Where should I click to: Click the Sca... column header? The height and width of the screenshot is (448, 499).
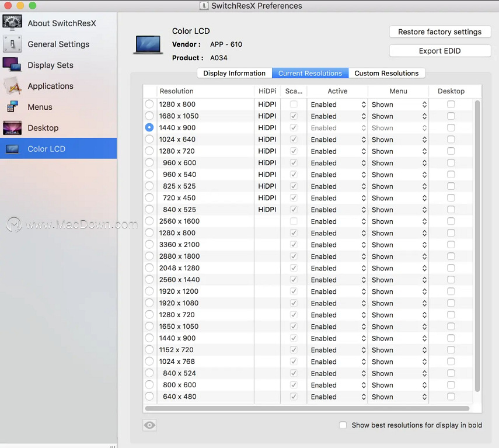coord(294,91)
